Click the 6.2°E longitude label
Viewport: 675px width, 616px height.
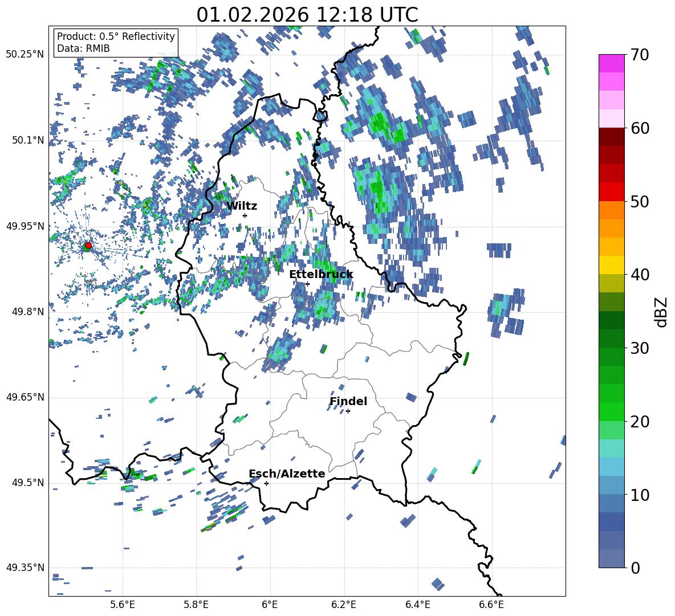[344, 605]
